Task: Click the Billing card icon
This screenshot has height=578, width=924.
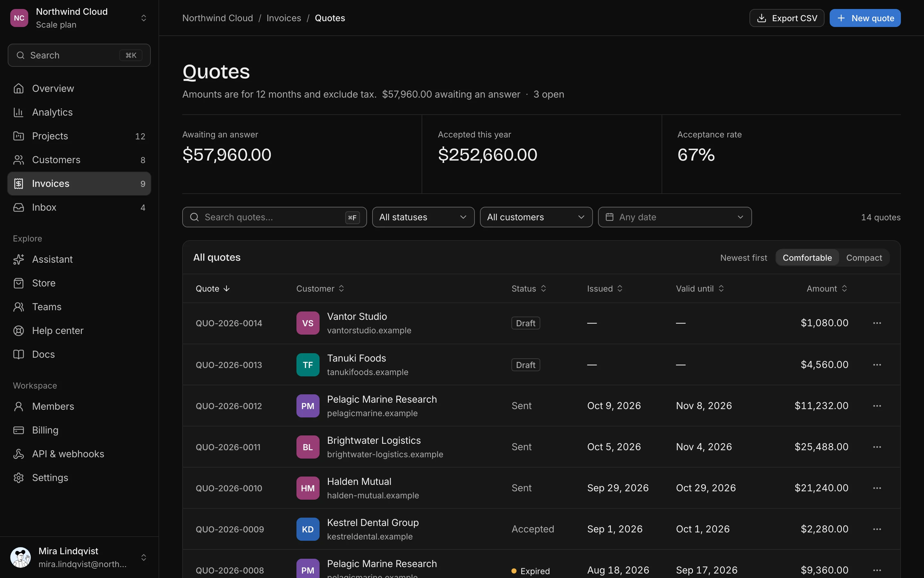Action: [18, 430]
